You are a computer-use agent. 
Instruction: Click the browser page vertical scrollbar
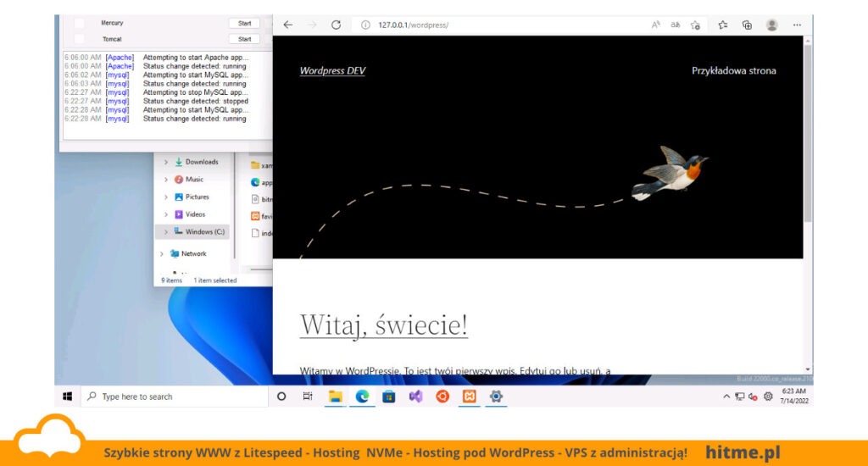coord(808,133)
